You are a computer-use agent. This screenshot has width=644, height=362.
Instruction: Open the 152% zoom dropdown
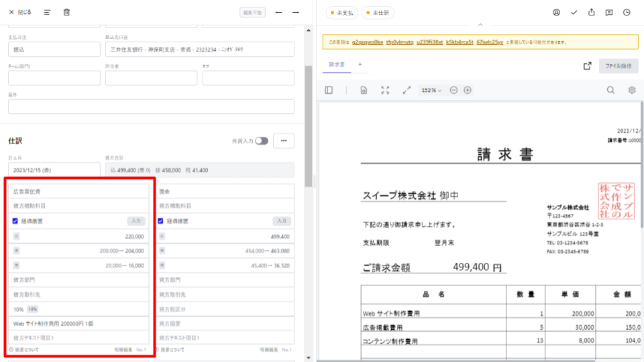pyautogui.click(x=431, y=90)
